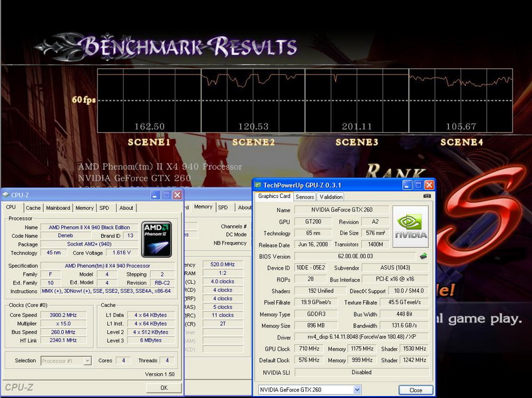
Task: Click the Core Voltage value 1.616 V
Action: click(121, 252)
